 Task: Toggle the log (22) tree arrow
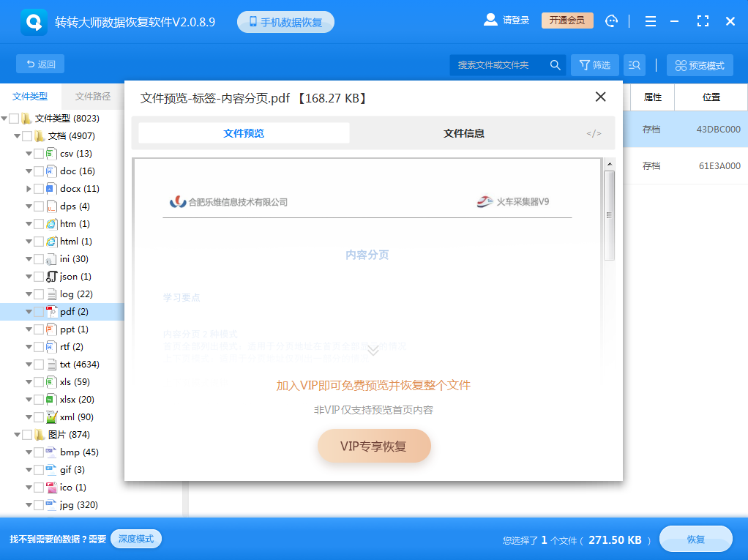pyautogui.click(x=29, y=294)
